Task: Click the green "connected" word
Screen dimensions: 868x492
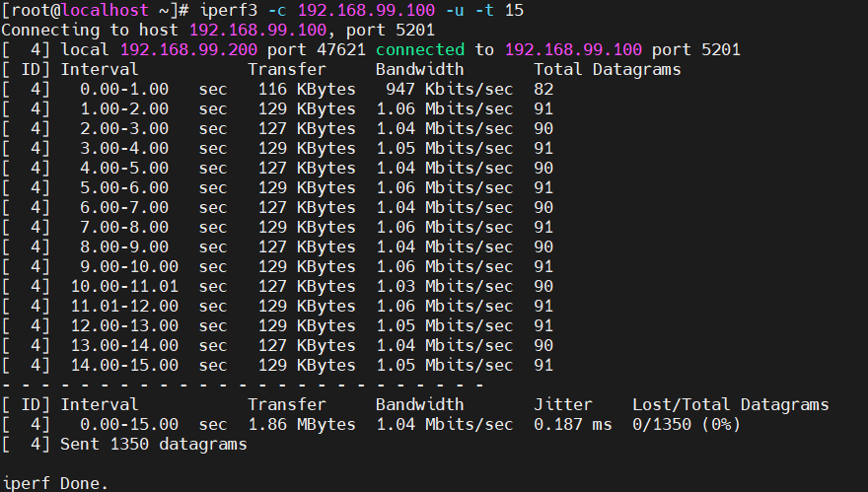Action: [x=419, y=49]
